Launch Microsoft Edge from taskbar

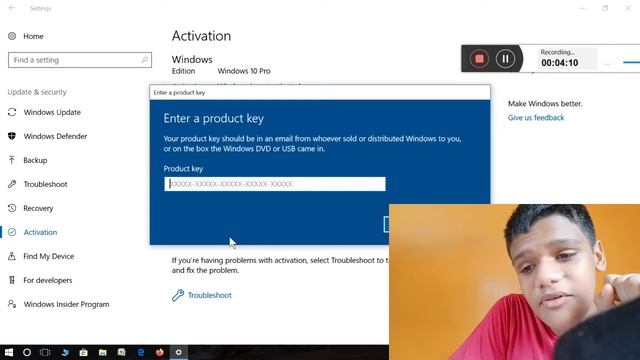141,352
